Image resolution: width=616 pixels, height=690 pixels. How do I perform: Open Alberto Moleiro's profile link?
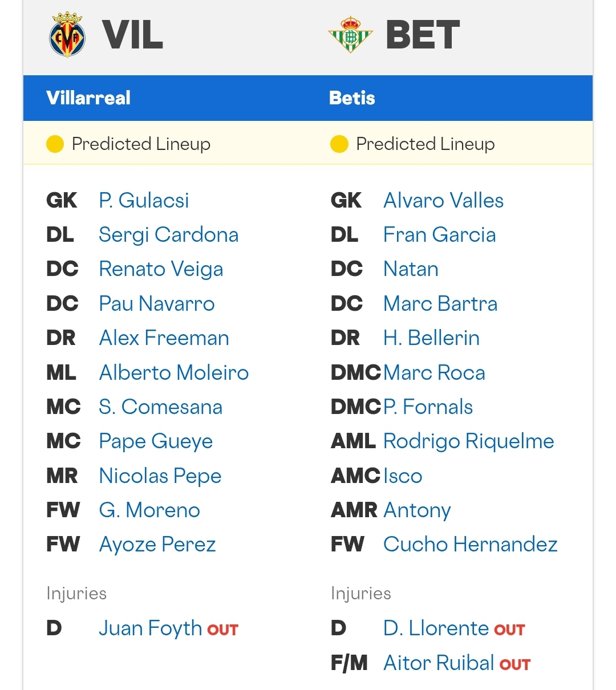174,372
